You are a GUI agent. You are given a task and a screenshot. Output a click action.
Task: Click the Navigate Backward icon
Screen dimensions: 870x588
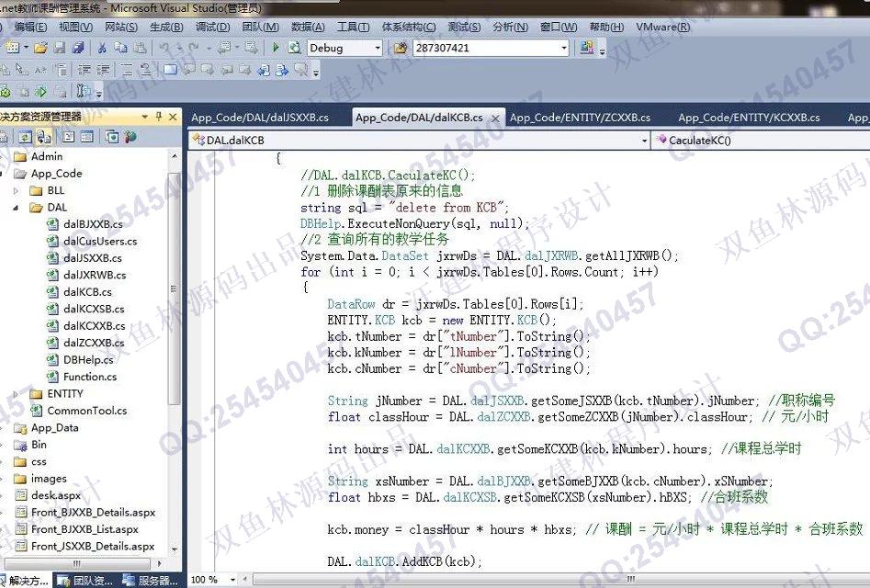[x=224, y=48]
